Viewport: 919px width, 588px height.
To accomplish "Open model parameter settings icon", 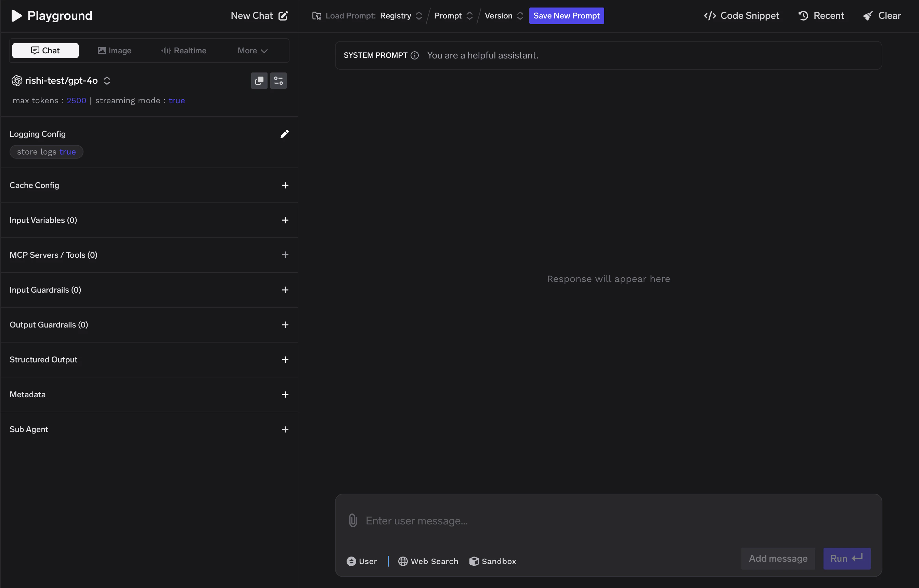I will (278, 81).
